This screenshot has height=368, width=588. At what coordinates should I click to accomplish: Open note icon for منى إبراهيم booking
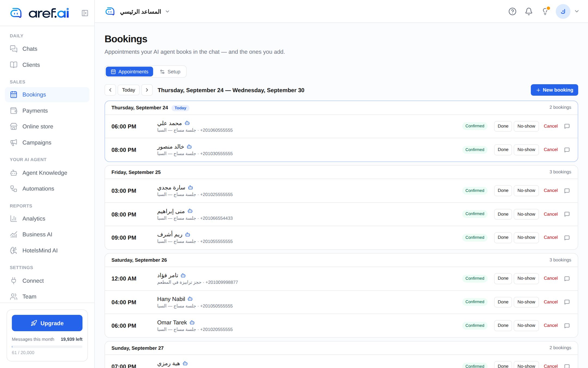click(567, 214)
